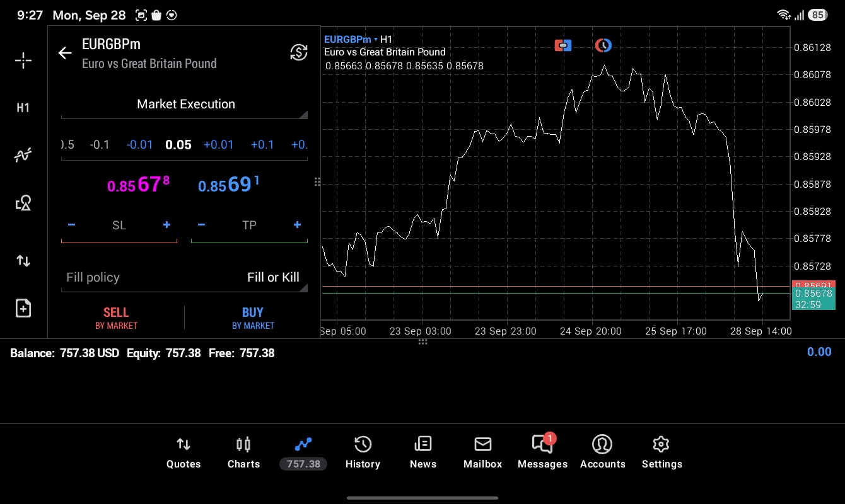Edit the 0.05 volume value
The height and width of the screenshot is (504, 845).
tap(178, 145)
